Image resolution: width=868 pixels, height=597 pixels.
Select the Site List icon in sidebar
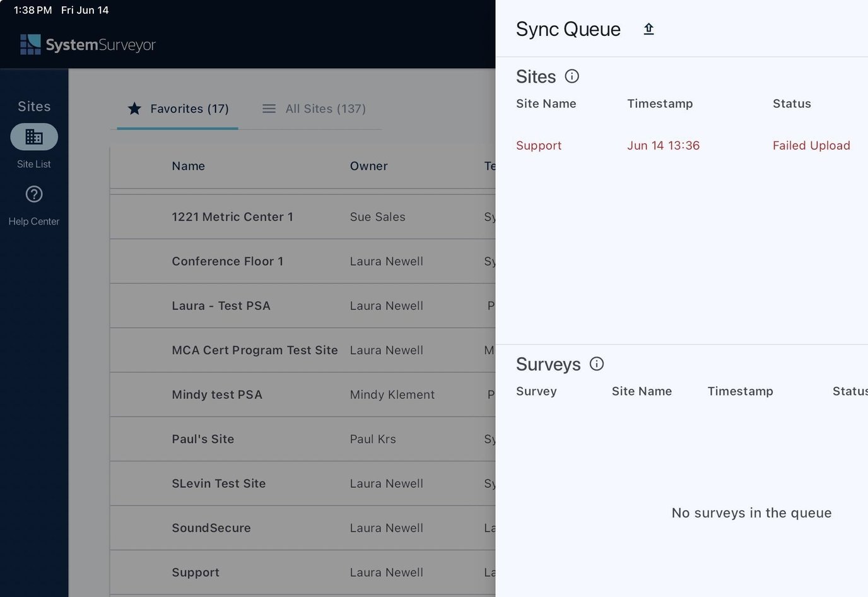click(33, 136)
